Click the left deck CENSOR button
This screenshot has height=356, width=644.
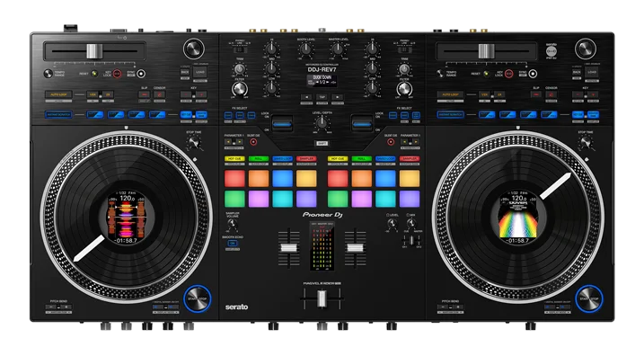pos(159,94)
